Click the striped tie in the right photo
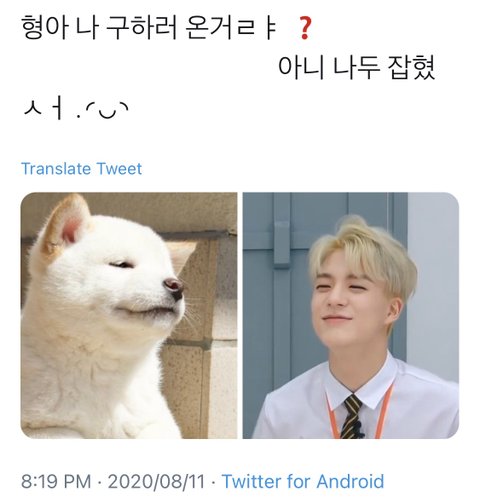 tap(353, 417)
